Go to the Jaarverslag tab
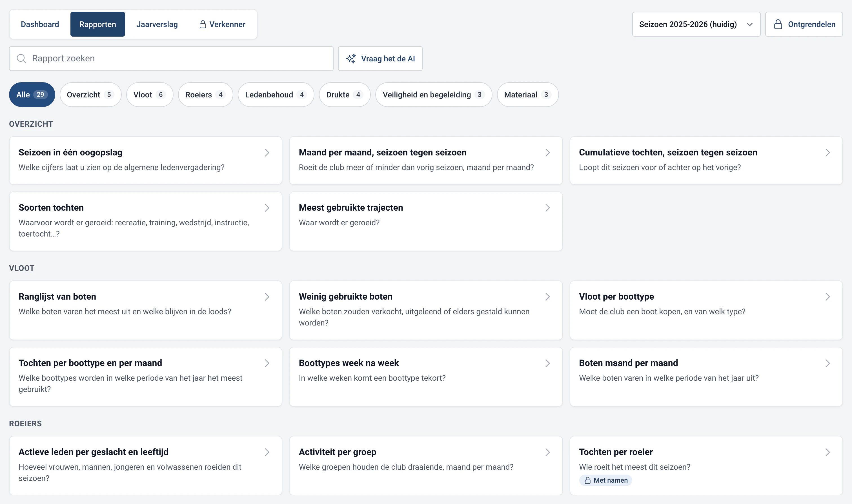Screen dimensions: 852x504 tap(157, 24)
